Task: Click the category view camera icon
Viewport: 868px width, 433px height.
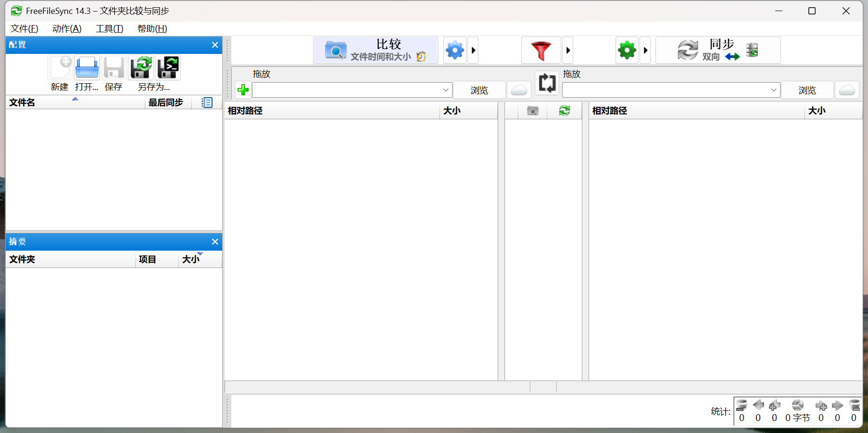Action: click(x=532, y=111)
